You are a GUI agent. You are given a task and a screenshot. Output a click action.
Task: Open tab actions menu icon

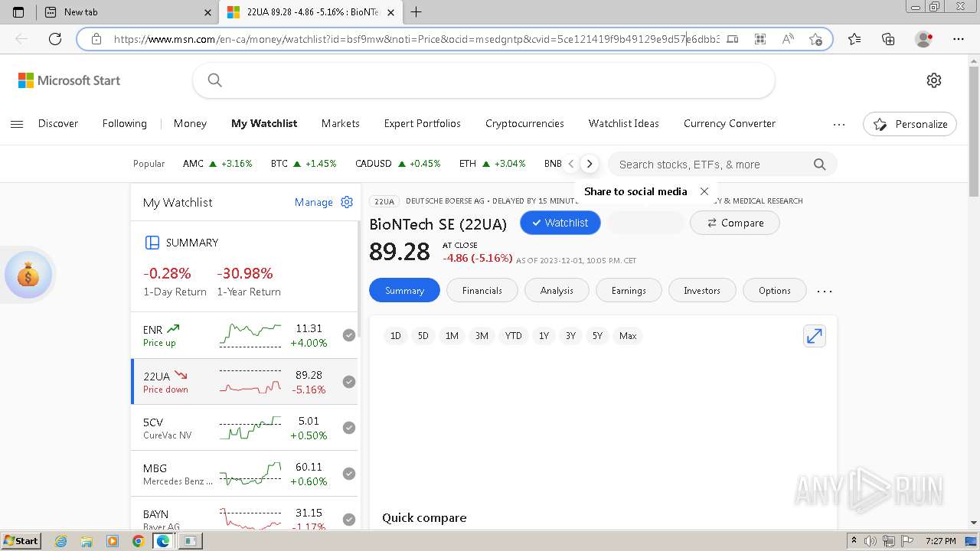(x=18, y=12)
